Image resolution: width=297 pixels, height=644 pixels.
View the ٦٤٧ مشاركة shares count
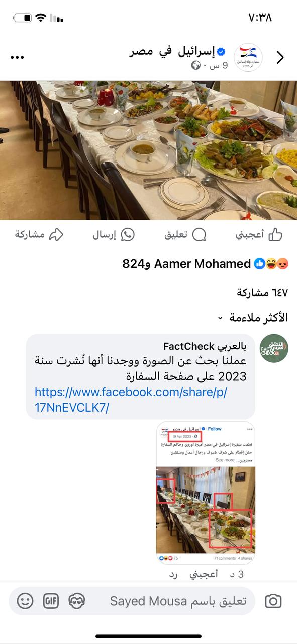click(x=262, y=293)
